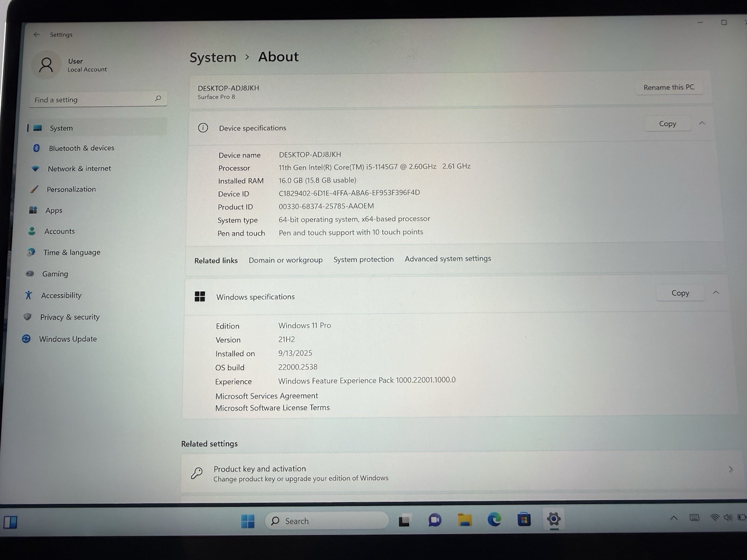Screen dimensions: 747x560
Task: Show hidden icons in system tray
Action: tap(674, 518)
